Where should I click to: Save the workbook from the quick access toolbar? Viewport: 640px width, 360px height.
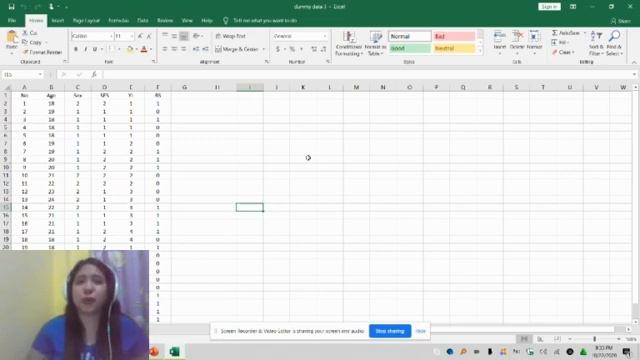pyautogui.click(x=11, y=7)
